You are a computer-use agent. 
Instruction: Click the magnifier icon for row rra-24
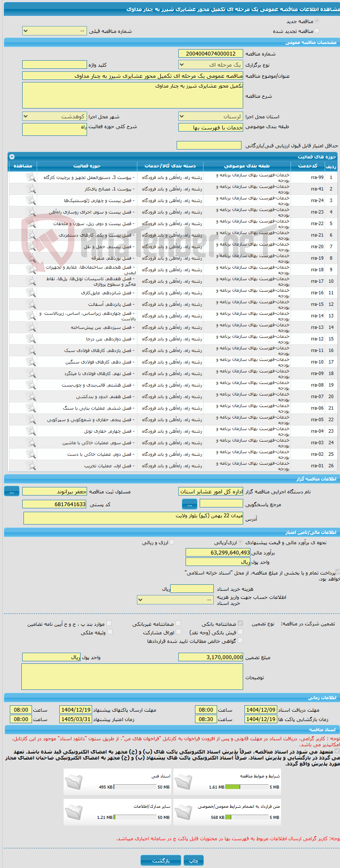click(31, 200)
